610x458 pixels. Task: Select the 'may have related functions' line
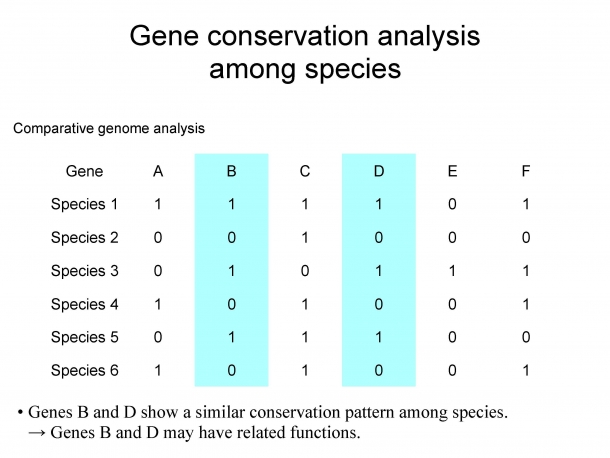[194, 433]
